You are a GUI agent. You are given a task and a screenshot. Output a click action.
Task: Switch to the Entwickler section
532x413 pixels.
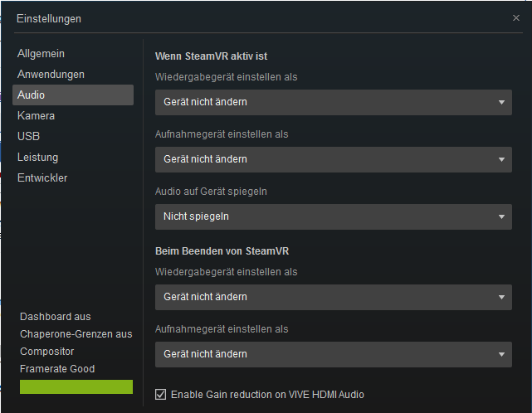tap(42, 178)
